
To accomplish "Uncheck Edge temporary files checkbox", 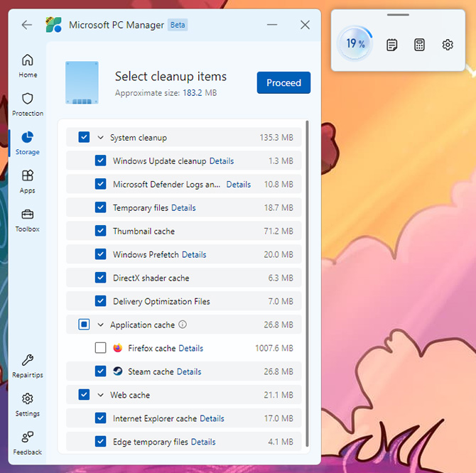I will click(100, 441).
